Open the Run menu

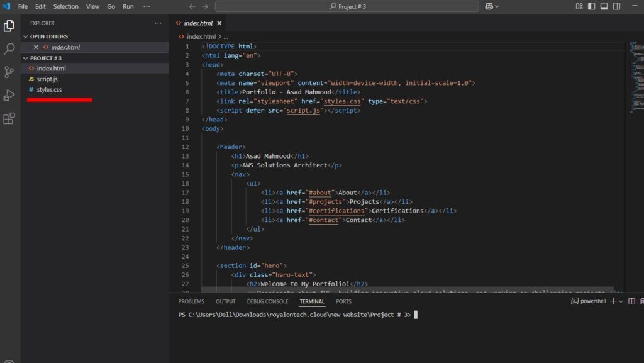click(128, 6)
